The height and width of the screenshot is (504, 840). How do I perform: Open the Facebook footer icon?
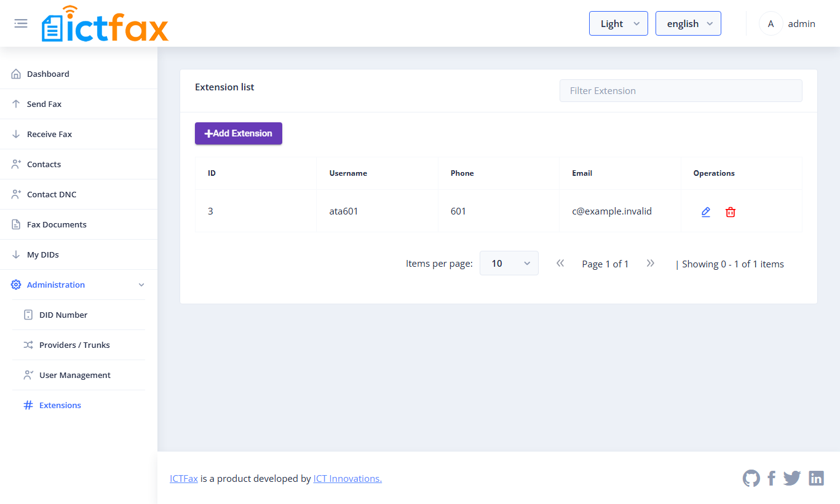point(771,478)
